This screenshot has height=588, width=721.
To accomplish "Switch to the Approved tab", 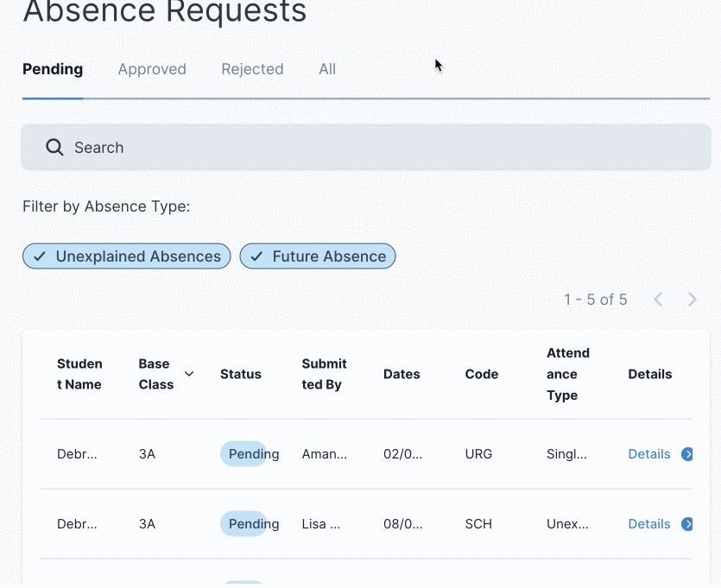I will tap(152, 69).
